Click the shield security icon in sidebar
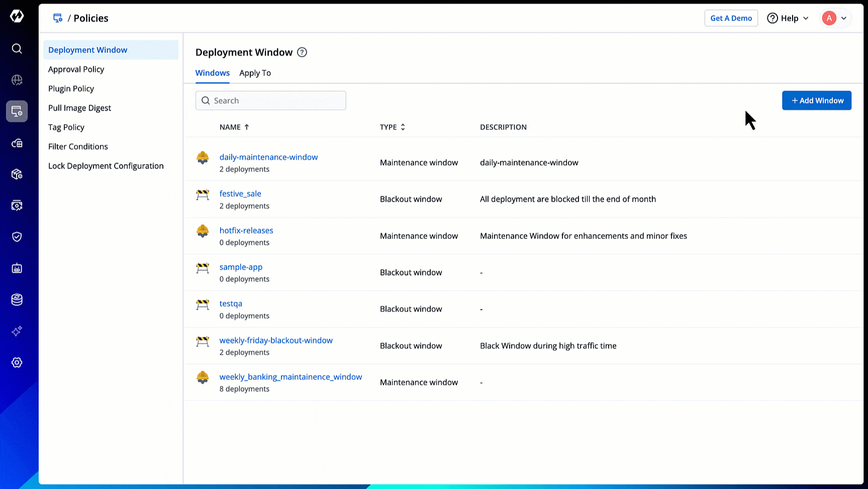This screenshot has height=489, width=868. (17, 236)
